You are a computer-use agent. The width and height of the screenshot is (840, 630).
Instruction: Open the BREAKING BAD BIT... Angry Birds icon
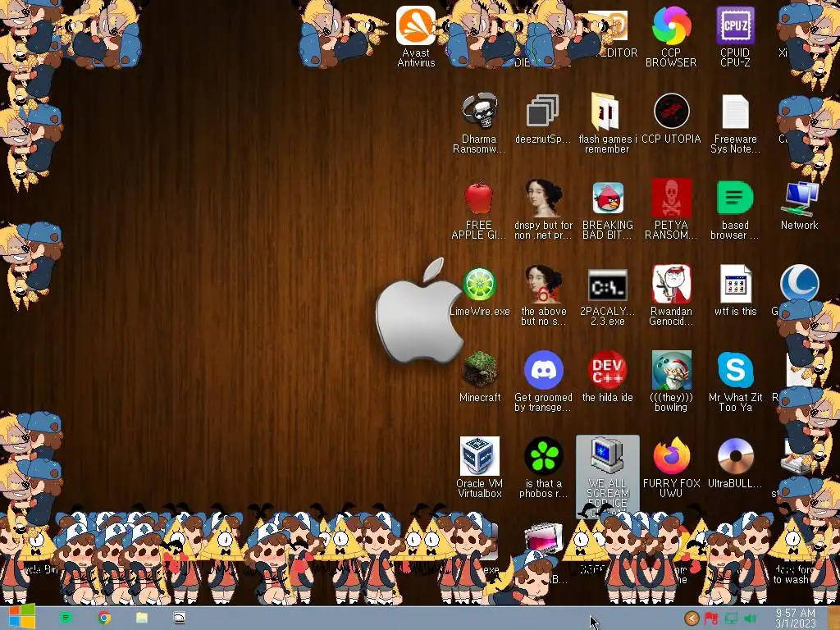pos(608,210)
